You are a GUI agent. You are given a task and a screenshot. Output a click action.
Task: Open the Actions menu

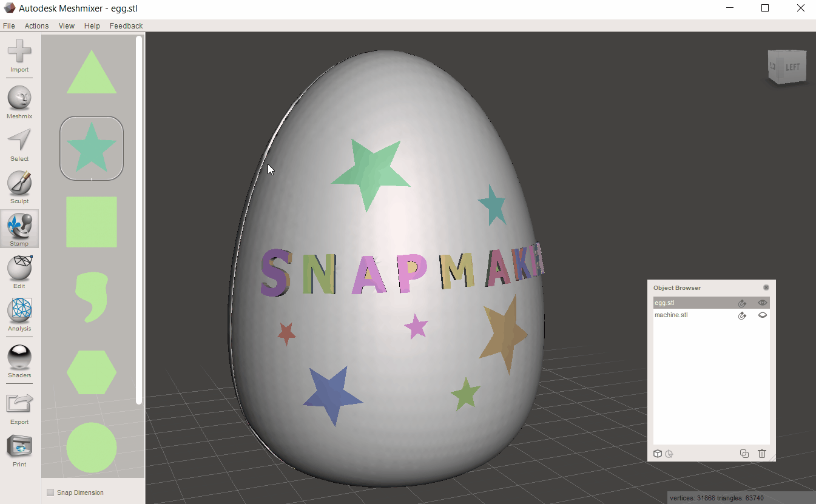pos(36,26)
